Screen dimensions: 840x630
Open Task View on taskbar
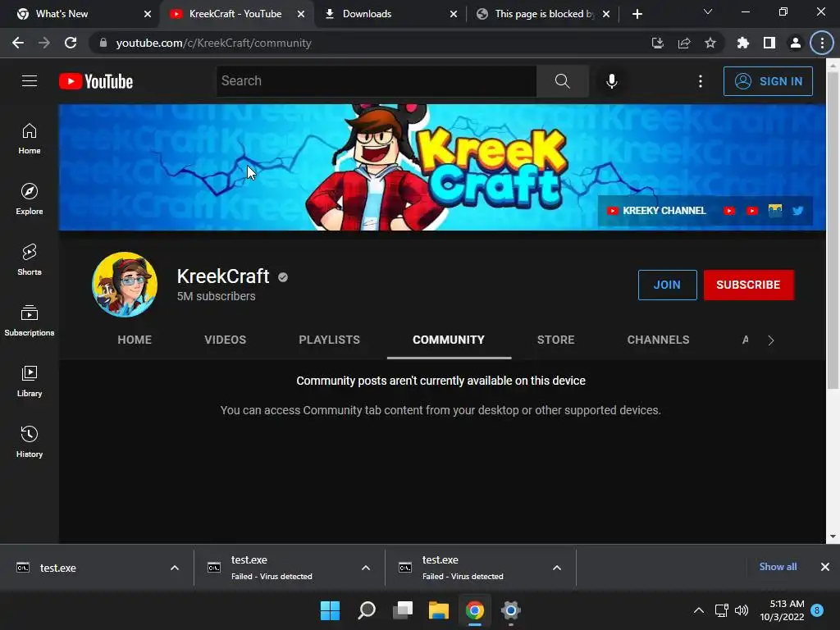pyautogui.click(x=403, y=610)
